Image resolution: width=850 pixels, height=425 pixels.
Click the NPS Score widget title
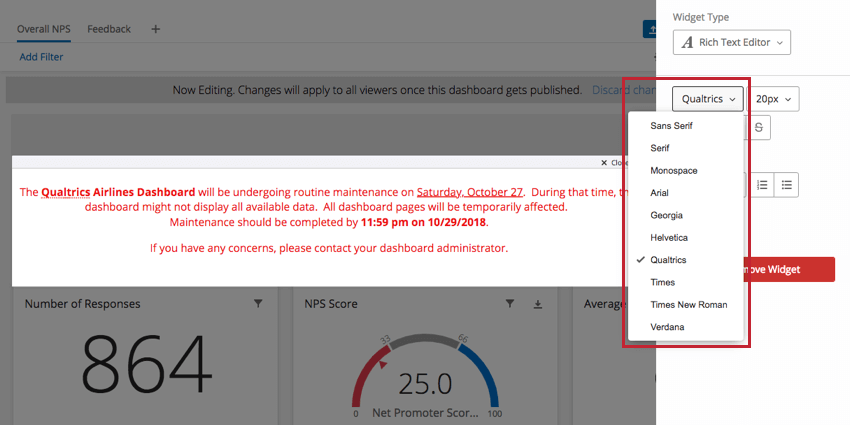tap(331, 304)
